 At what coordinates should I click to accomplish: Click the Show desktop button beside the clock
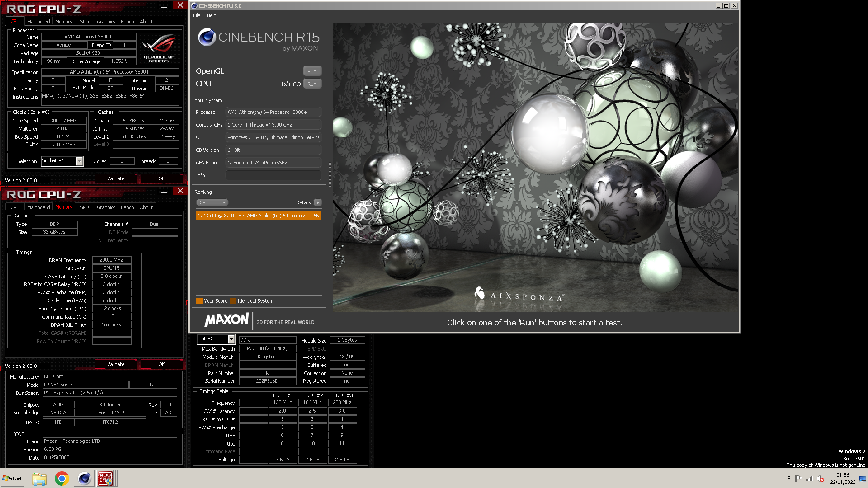pos(863,479)
